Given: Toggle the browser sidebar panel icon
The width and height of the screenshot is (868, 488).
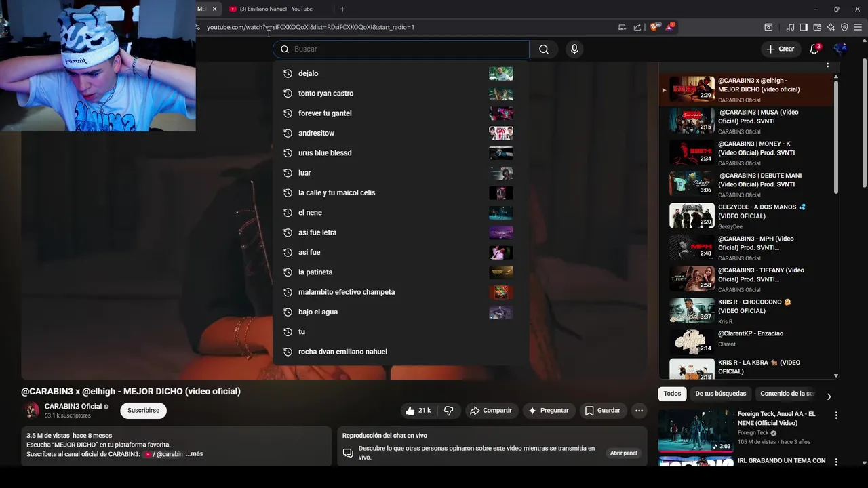Looking at the screenshot, I should coord(804,27).
